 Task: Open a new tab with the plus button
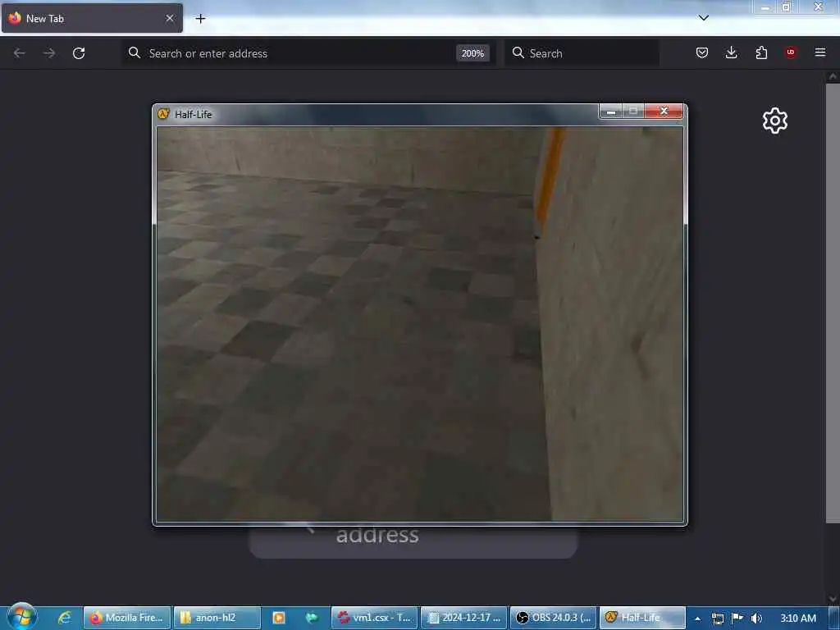(200, 19)
